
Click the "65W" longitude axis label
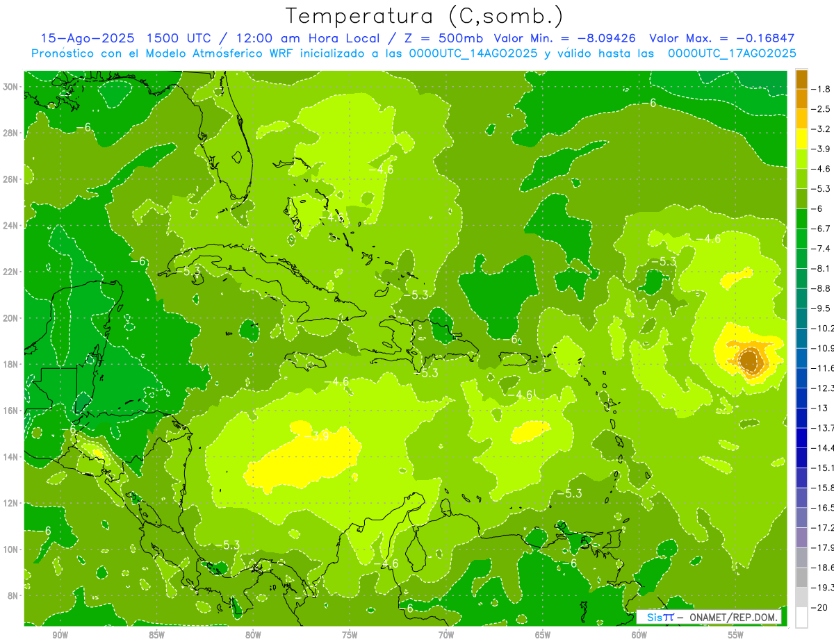click(543, 635)
